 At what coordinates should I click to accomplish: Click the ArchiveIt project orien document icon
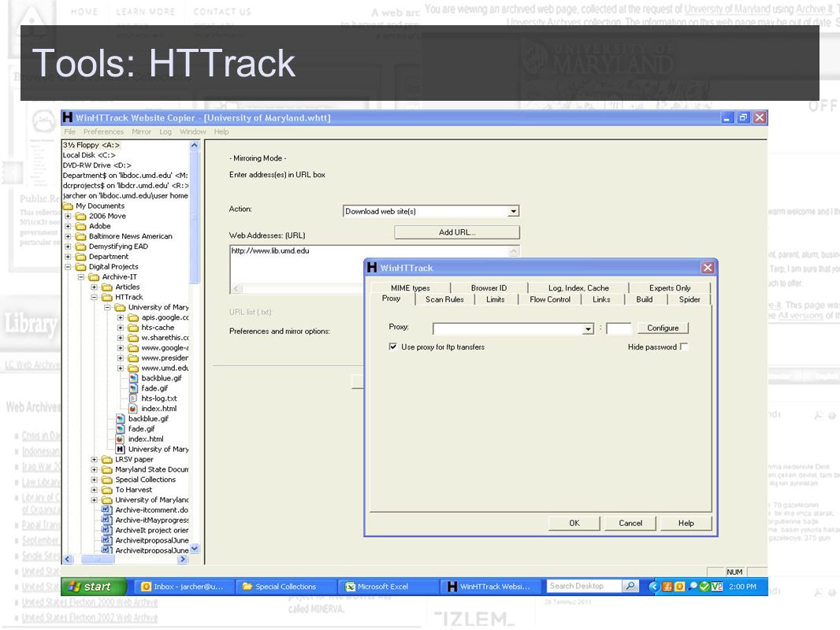(x=106, y=531)
